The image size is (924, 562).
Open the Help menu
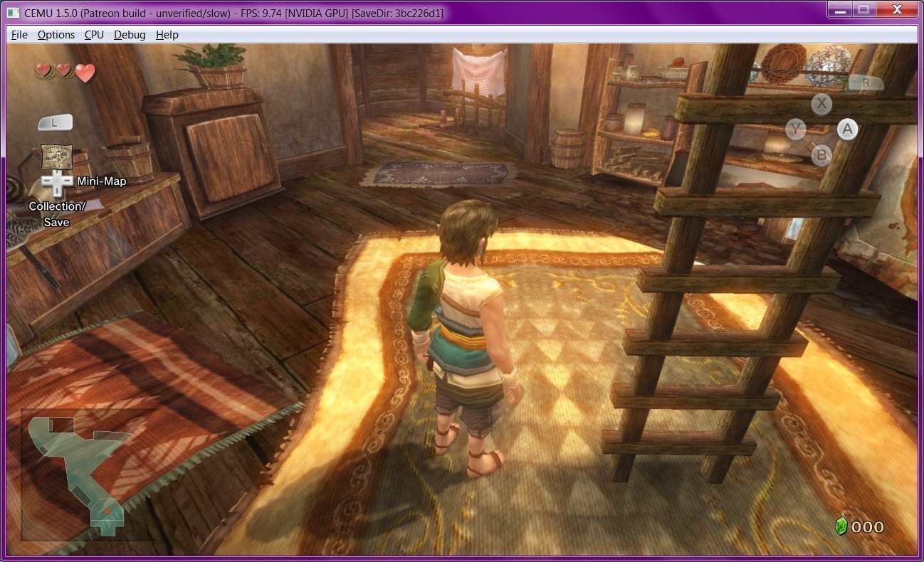[x=167, y=35]
